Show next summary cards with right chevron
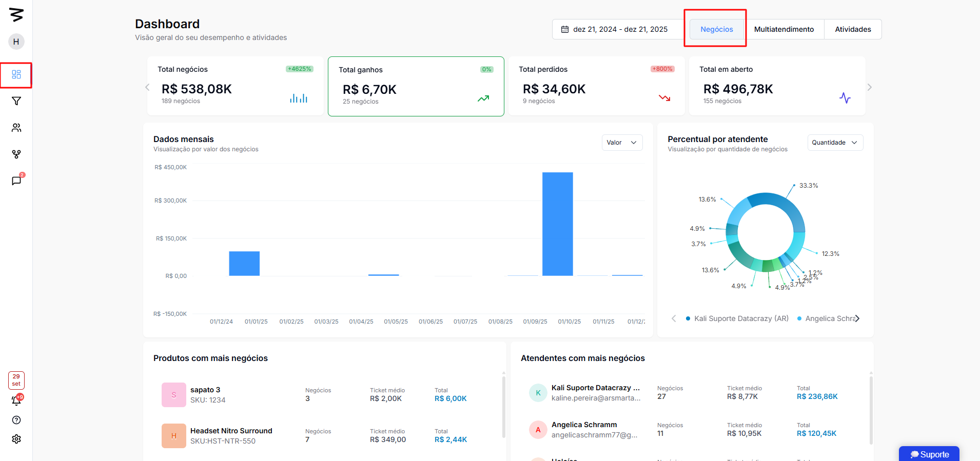Screen dimensions: 980x461 (870, 87)
